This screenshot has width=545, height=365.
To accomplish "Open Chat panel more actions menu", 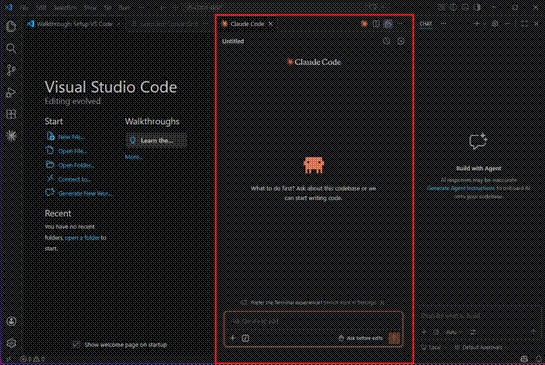I will (x=443, y=24).
